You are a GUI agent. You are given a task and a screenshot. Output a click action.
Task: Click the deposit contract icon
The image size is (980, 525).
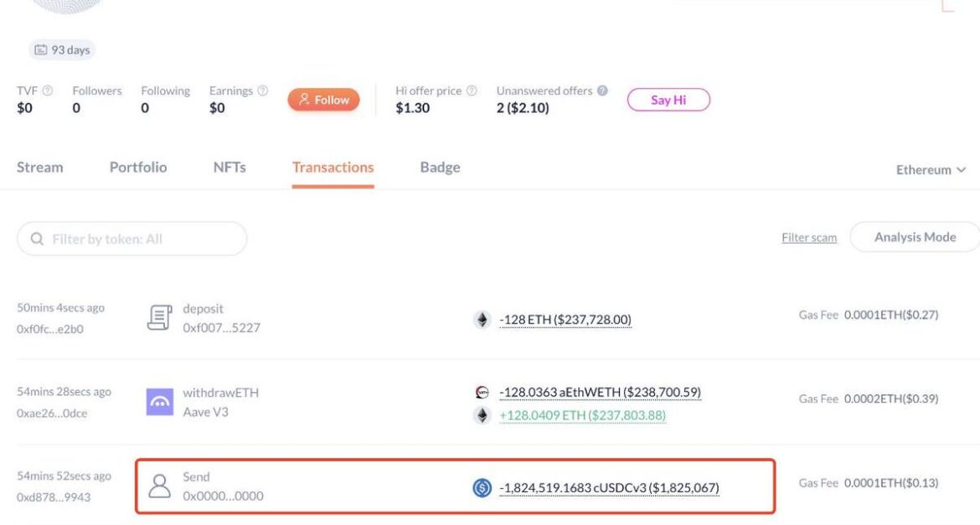tap(160, 317)
